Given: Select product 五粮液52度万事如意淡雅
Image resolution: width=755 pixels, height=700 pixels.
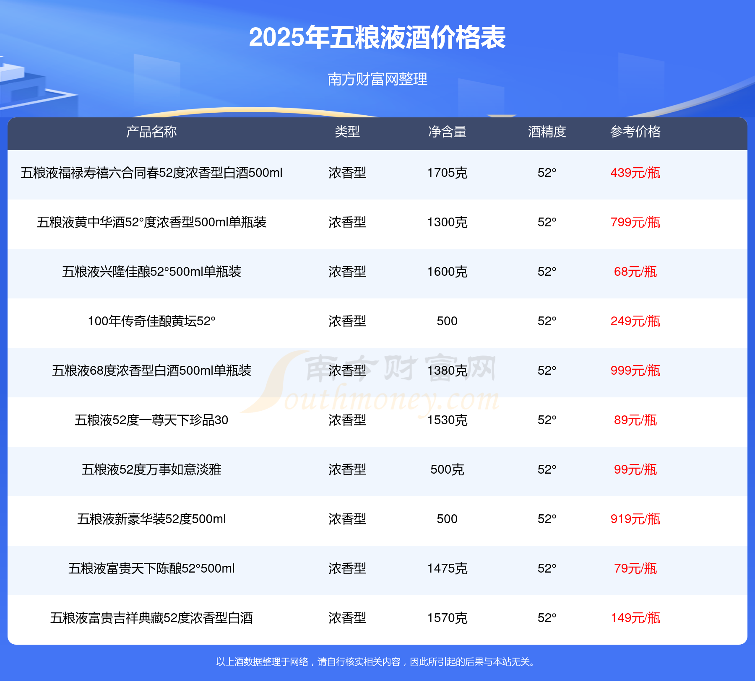Looking at the screenshot, I should point(151,469).
